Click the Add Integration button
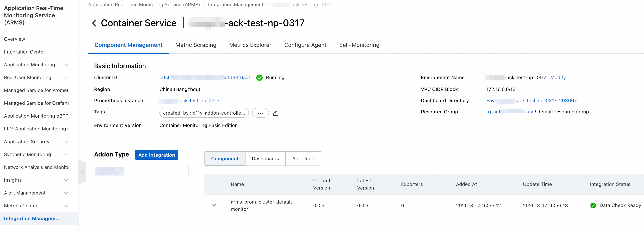 [157, 155]
